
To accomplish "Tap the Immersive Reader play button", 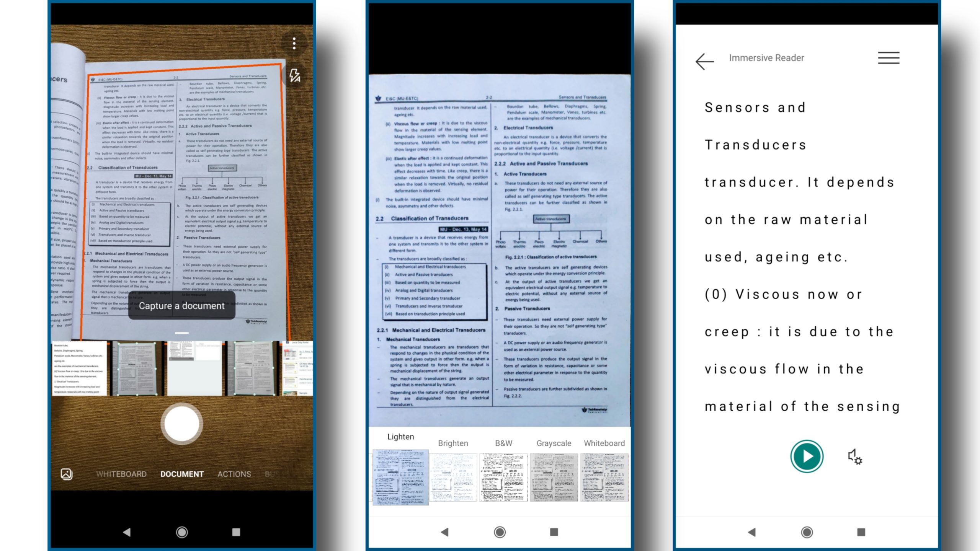I will [806, 456].
